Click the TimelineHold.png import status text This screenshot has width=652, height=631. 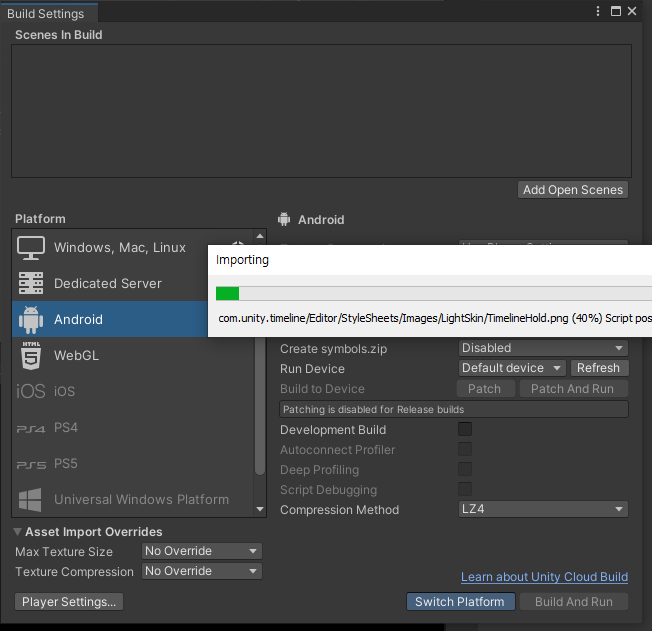click(435, 318)
